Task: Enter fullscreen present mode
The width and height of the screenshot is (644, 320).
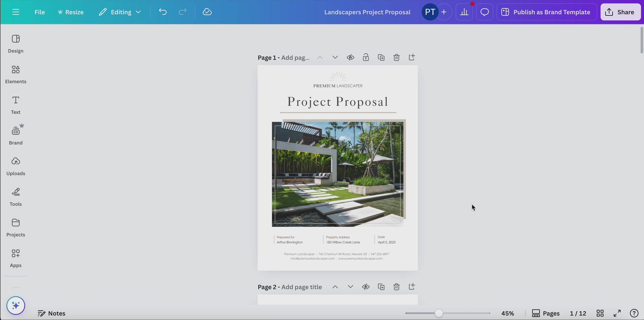Action: (x=617, y=313)
